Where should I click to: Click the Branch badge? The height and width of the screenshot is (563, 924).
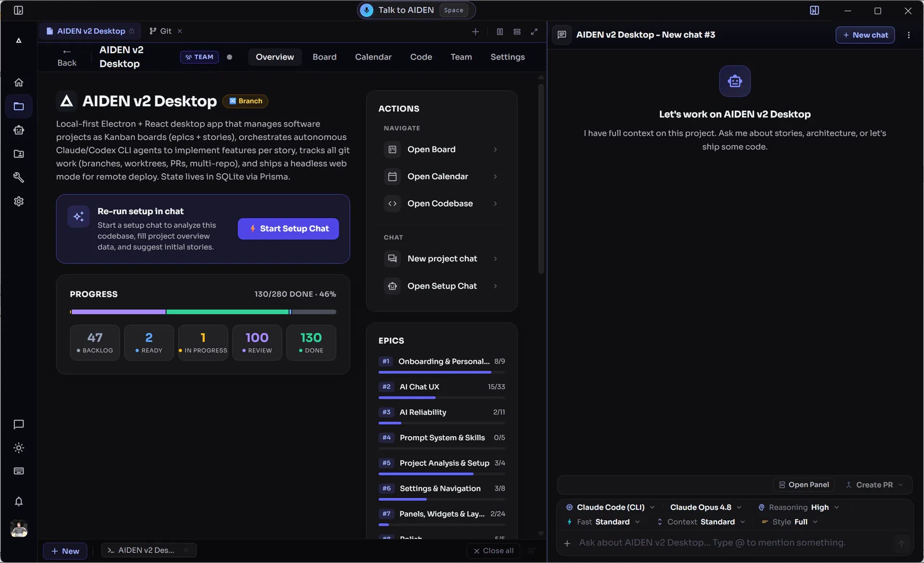[245, 101]
